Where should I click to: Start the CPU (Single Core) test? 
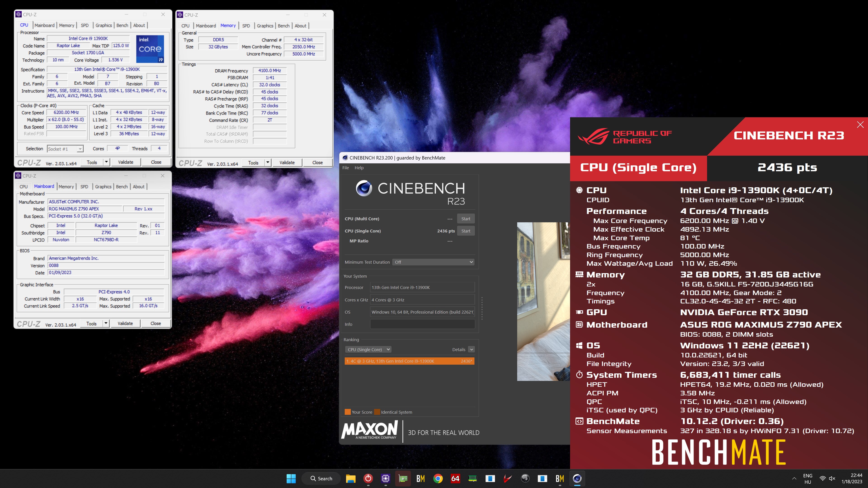click(466, 231)
